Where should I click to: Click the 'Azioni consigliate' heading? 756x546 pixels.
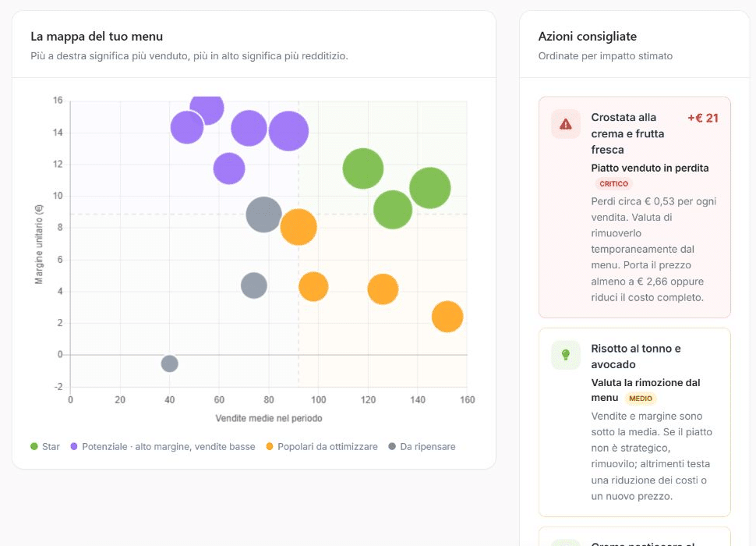(x=587, y=37)
